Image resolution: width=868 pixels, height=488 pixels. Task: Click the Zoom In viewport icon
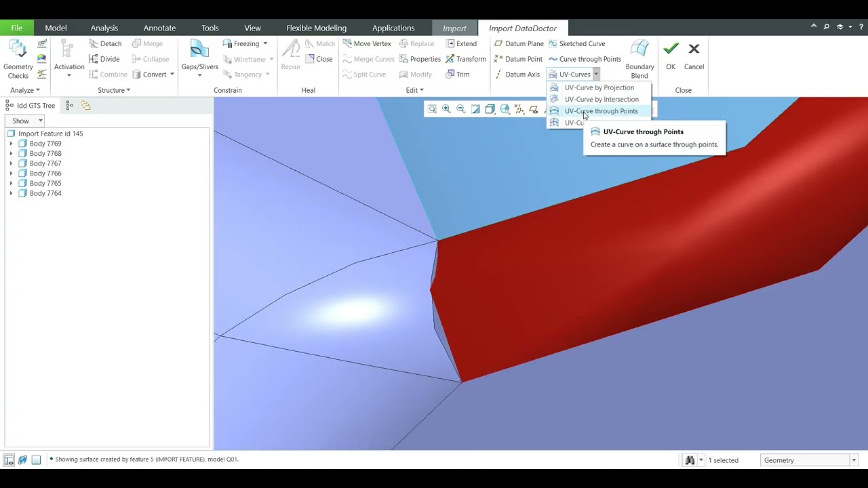pyautogui.click(x=446, y=109)
